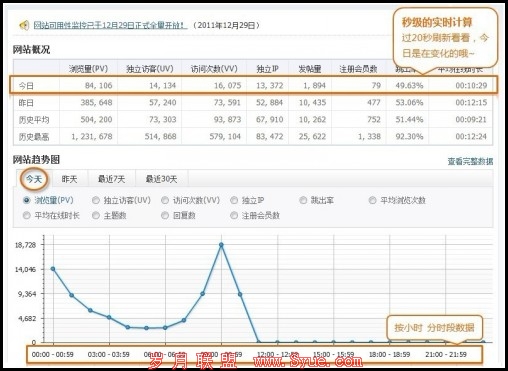Switch to the 今天 tab
Screen dimensions: 508x371
pos(34,179)
